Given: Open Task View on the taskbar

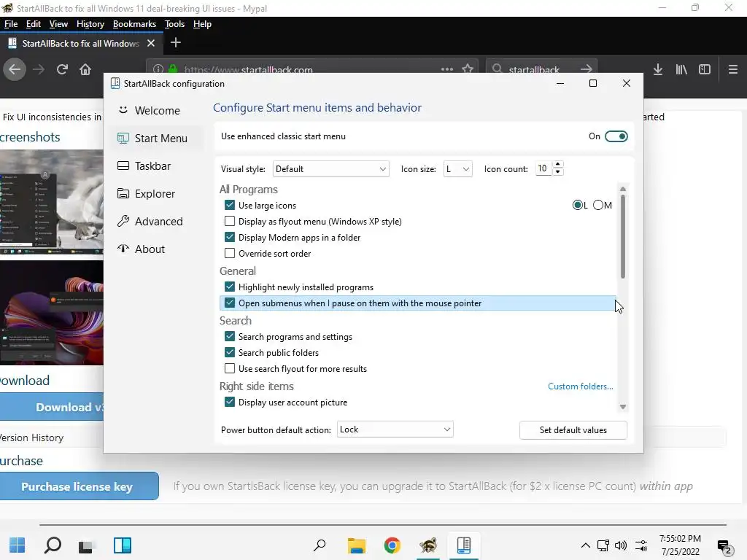Looking at the screenshot, I should tap(86, 546).
